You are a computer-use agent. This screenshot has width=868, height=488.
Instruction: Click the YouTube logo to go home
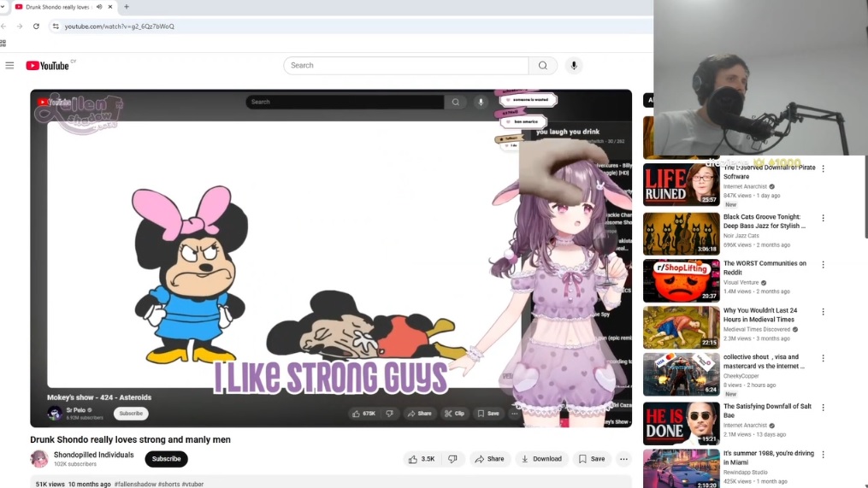[48, 65]
